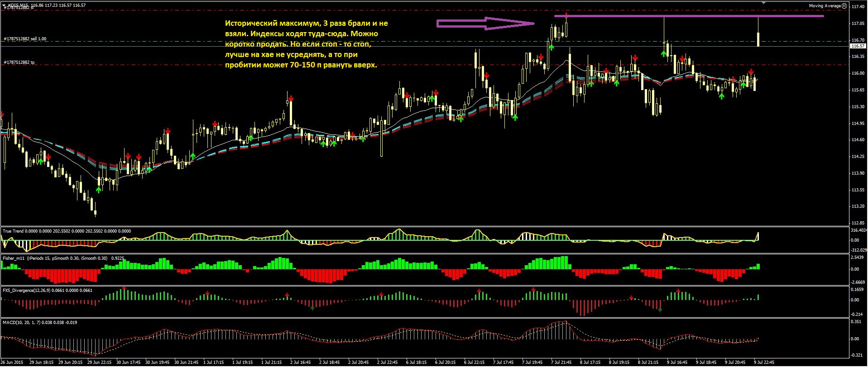Viewport: 868px width, 367px height.
Task: Click the 2.5439 Fisher scale value
Action: click(858, 258)
